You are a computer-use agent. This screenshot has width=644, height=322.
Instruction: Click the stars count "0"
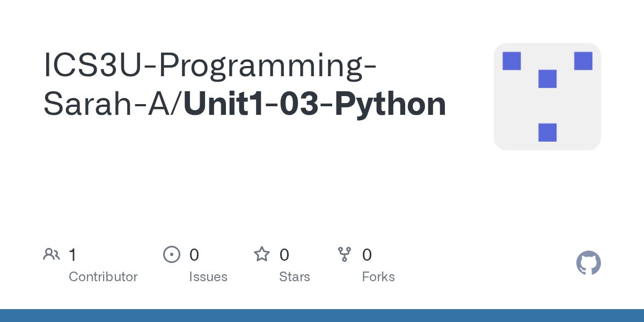coord(284,255)
